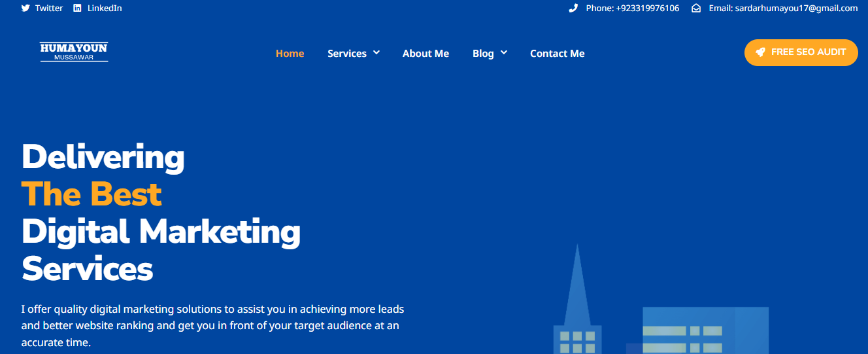Click the phone number +923319976106

632,9
